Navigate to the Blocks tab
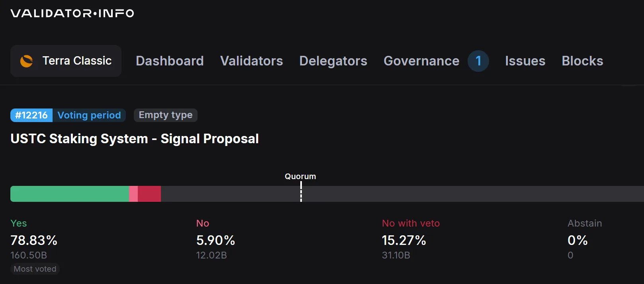This screenshot has width=644, height=284. [582, 61]
